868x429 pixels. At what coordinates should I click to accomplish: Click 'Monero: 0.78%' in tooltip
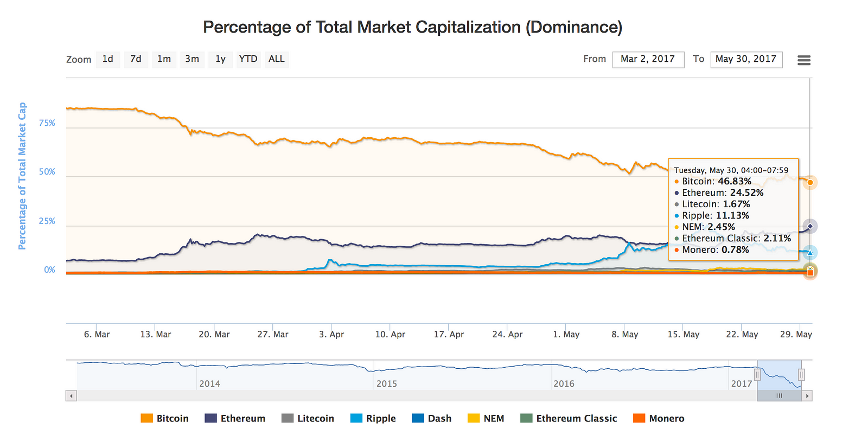pos(716,249)
